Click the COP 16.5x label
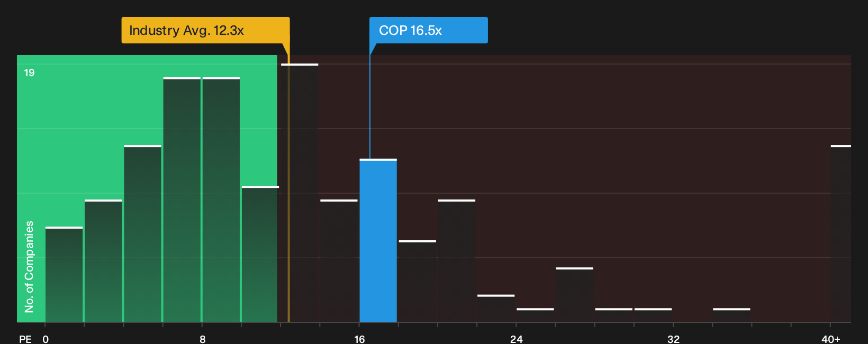 pos(428,30)
